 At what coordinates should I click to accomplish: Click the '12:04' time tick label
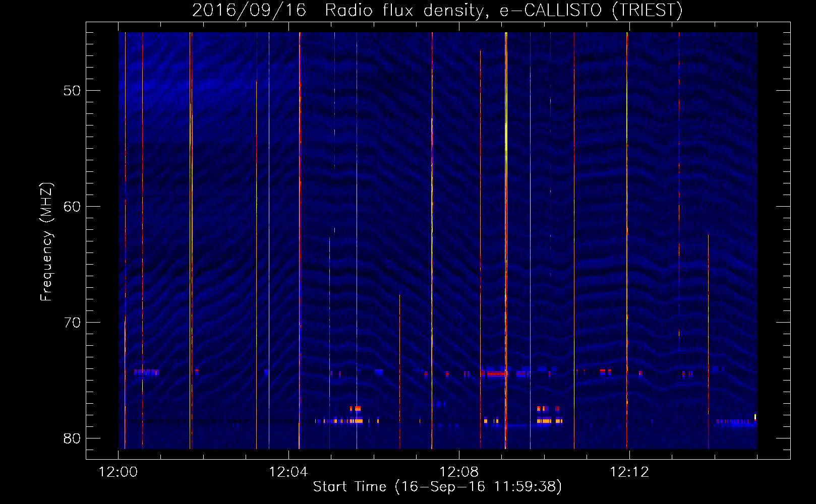(x=288, y=472)
